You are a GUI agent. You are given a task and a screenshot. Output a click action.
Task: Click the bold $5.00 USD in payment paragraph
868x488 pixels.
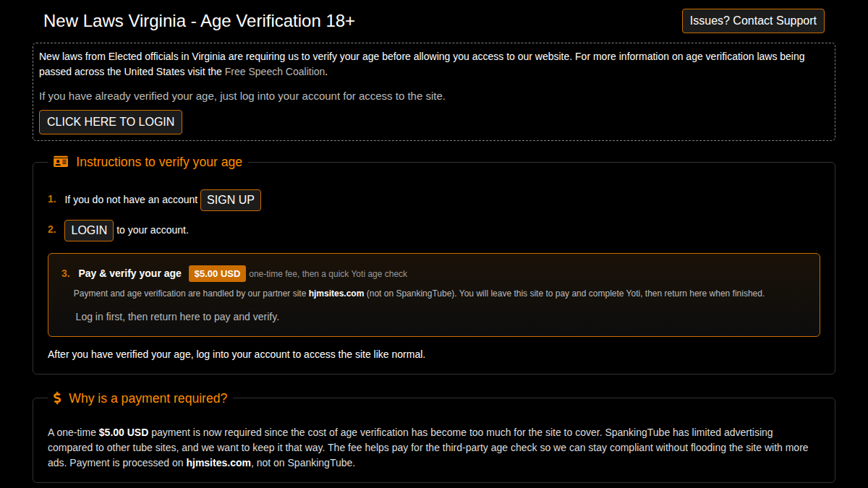[x=124, y=432]
